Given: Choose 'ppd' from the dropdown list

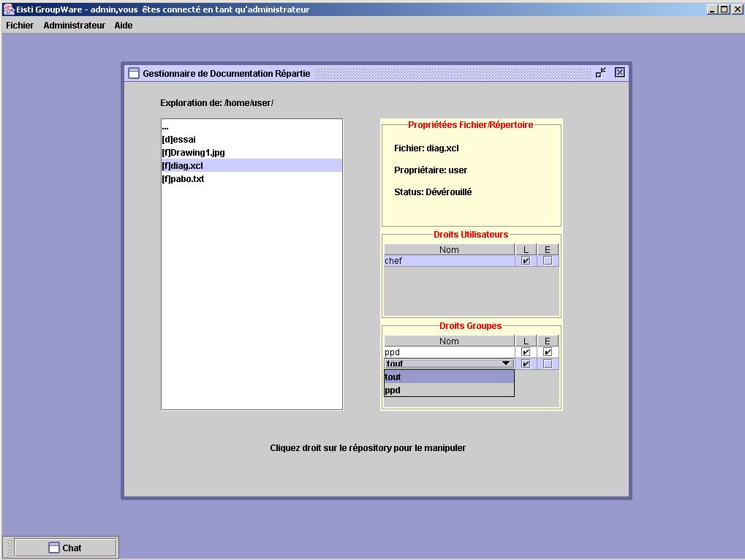Looking at the screenshot, I should coord(449,390).
